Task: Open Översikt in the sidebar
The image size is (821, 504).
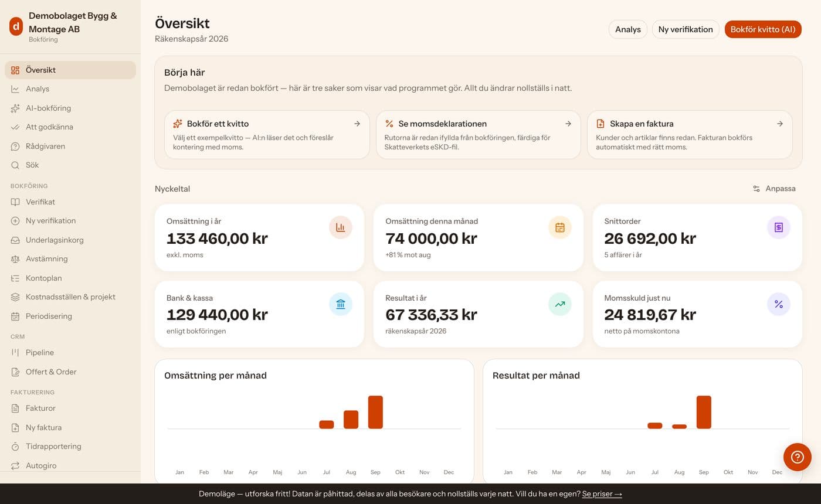Action: click(70, 70)
